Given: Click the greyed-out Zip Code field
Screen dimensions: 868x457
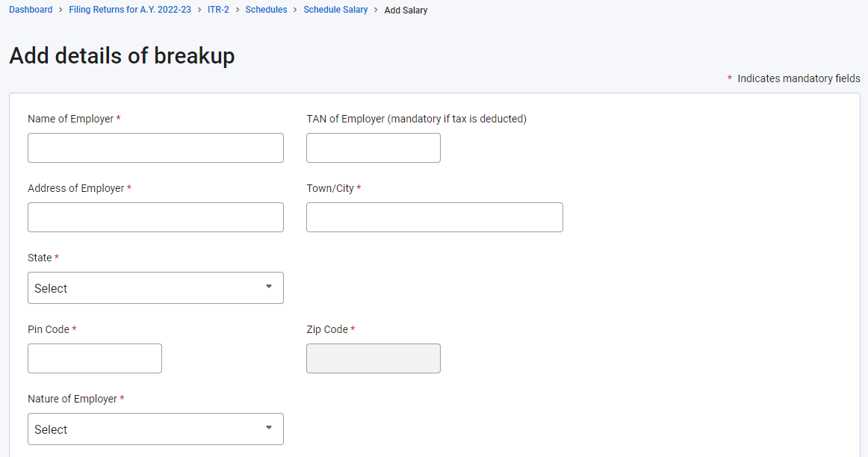Looking at the screenshot, I should (373, 358).
